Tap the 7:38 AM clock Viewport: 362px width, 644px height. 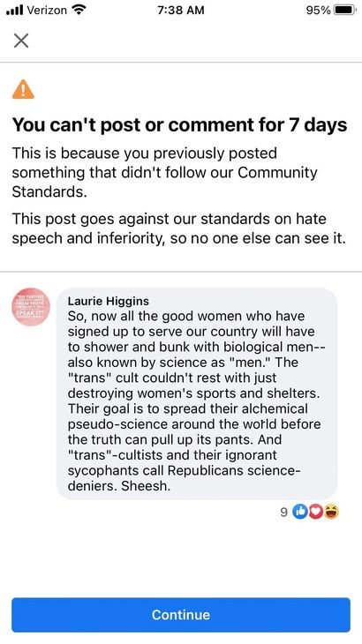click(x=181, y=11)
